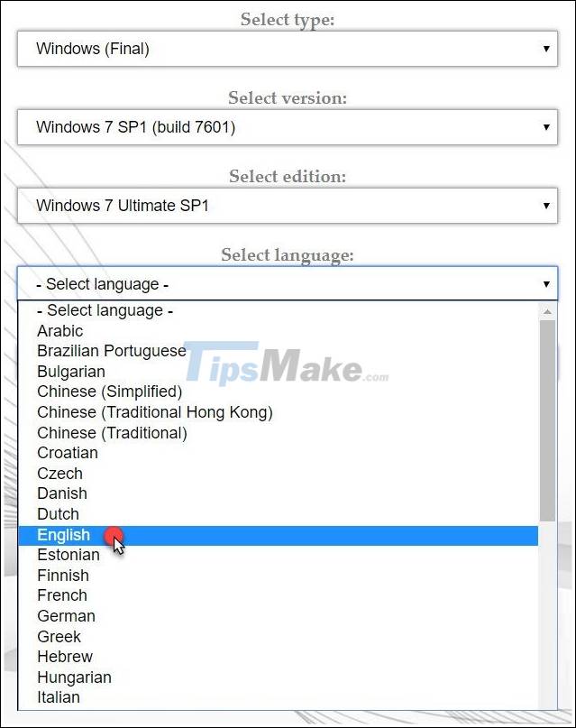Pick Czech as the language

[279, 474]
